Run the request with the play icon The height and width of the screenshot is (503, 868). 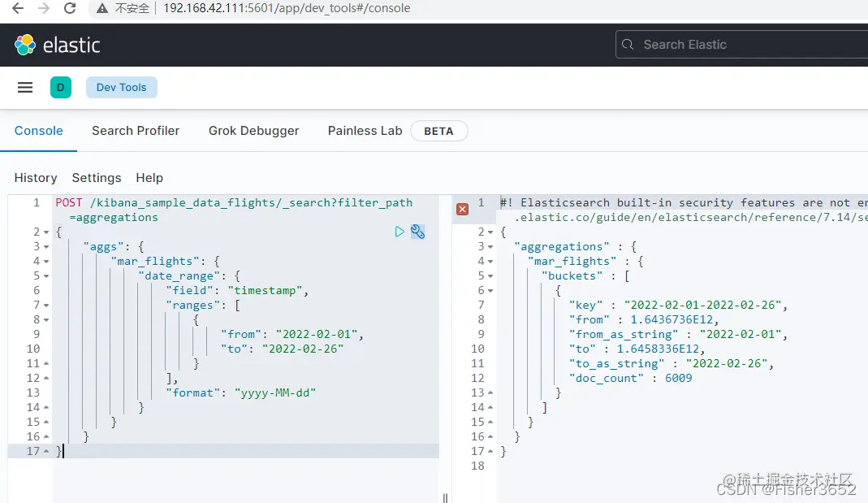tap(399, 232)
